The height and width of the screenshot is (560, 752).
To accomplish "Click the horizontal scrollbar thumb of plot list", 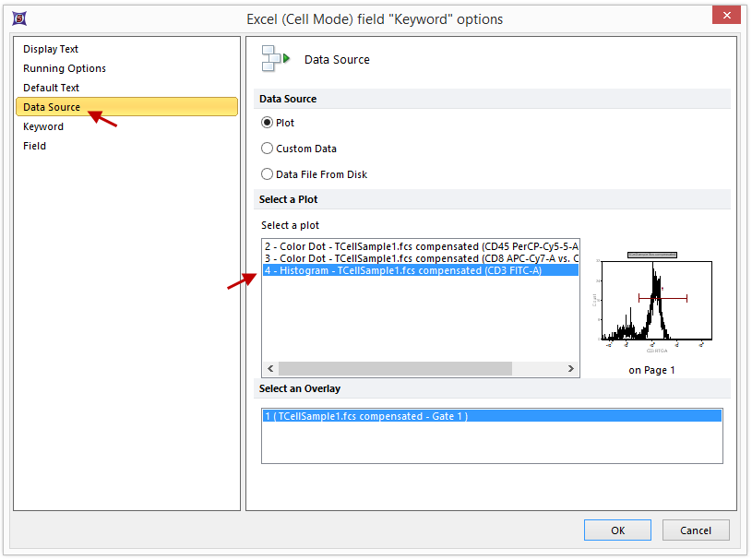I will coord(395,368).
